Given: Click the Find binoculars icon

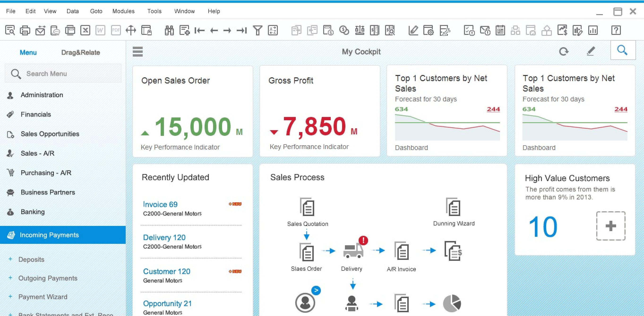Looking at the screenshot, I should pos(169,30).
